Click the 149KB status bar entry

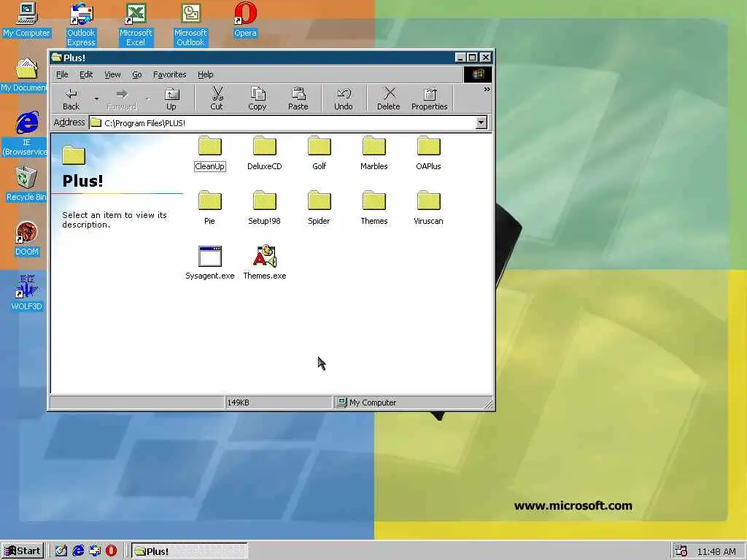pyautogui.click(x=278, y=402)
